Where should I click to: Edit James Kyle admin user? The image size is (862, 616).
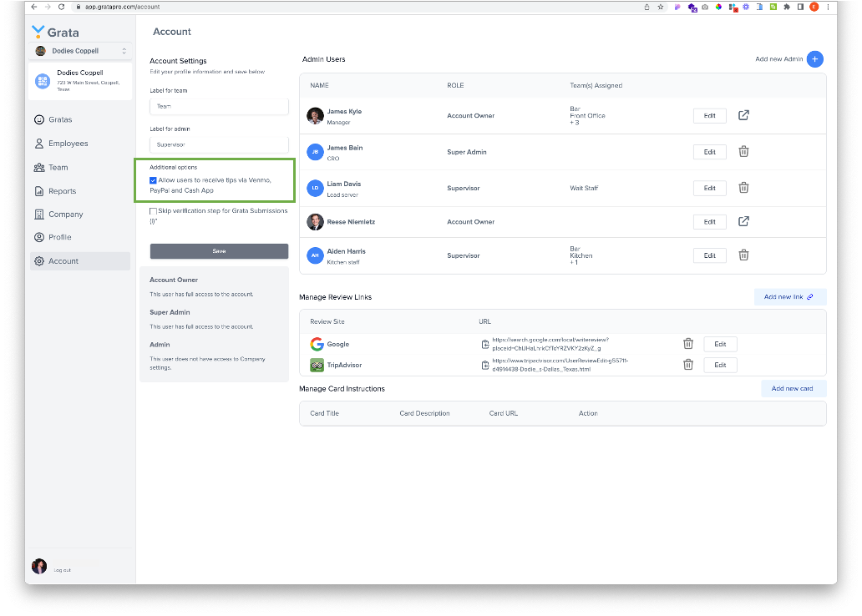710,116
